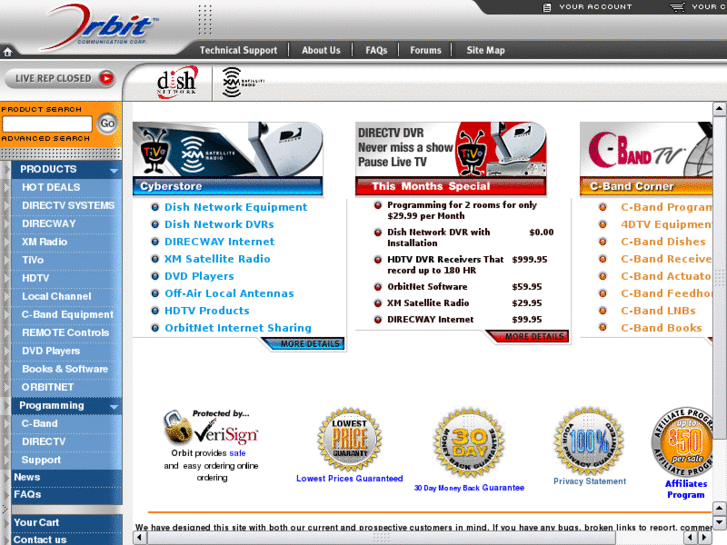Click the shopping cart icon at top right
The width and height of the screenshot is (727, 545).
click(677, 7)
